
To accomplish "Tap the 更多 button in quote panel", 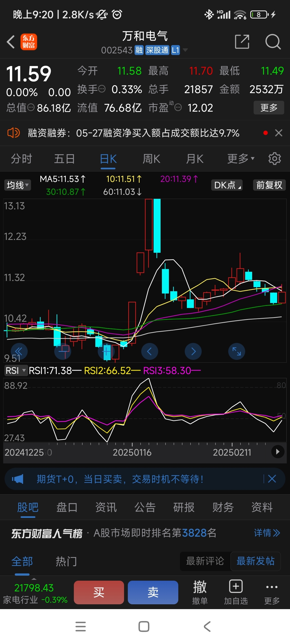I will pos(269,108).
